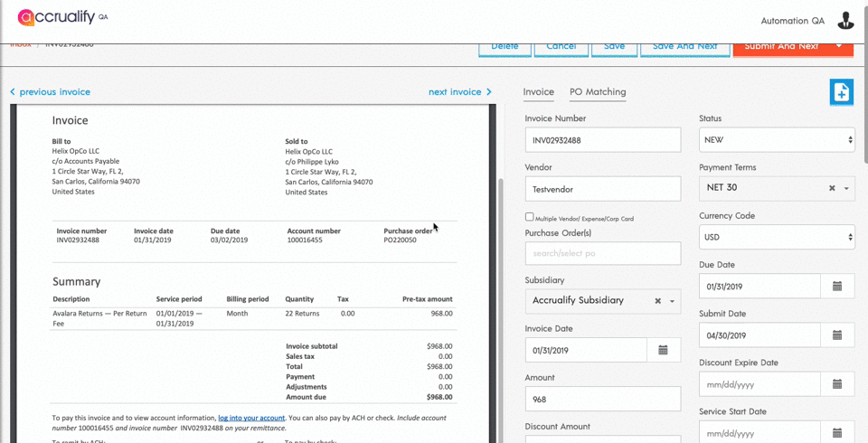Viewport: 868px width, 443px height.
Task: Open the Status dropdown showing NEW
Action: pos(777,139)
